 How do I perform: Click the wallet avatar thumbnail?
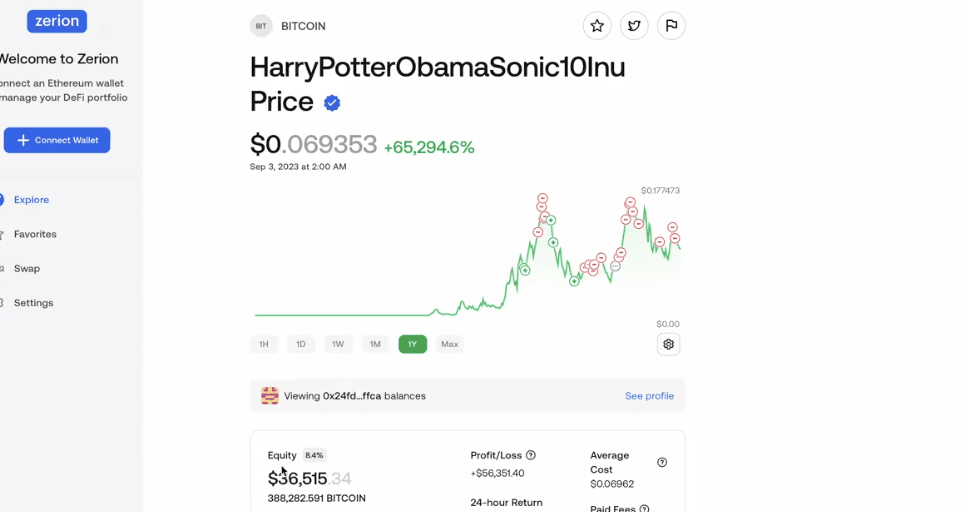pos(270,396)
